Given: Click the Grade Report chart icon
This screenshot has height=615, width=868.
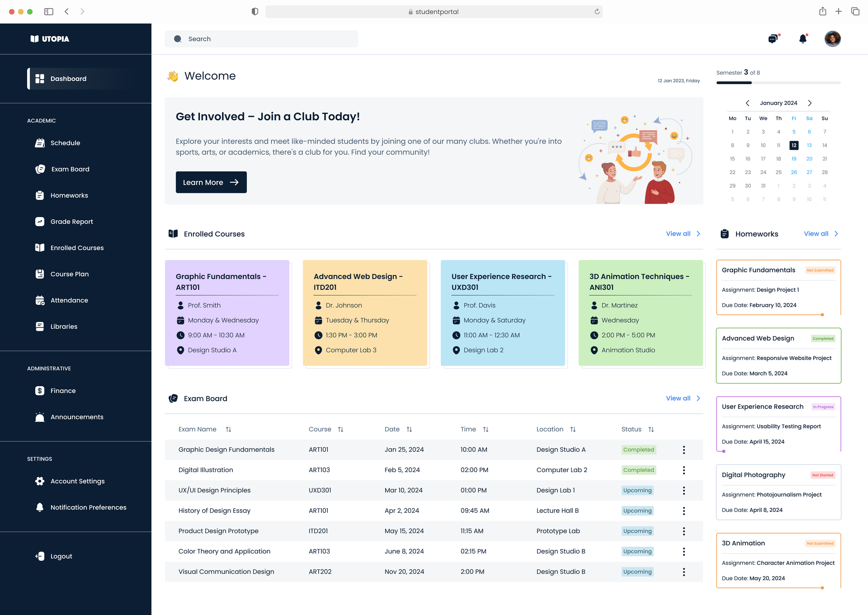Looking at the screenshot, I should (40, 222).
